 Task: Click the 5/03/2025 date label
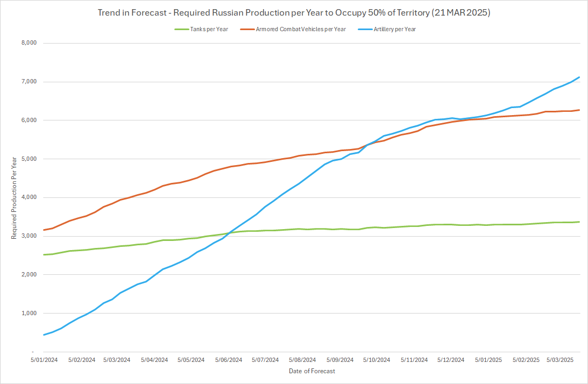(x=560, y=360)
